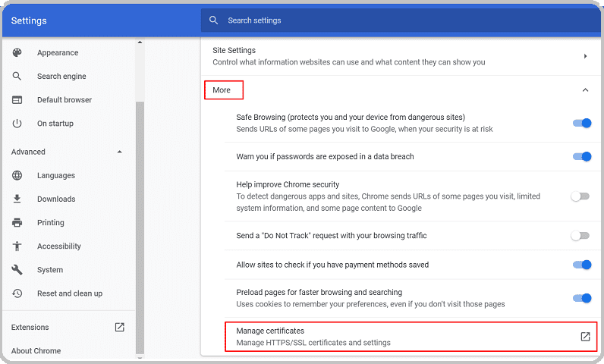Click the Printing printer icon
Screen dimensions: 604x364
tap(17, 222)
